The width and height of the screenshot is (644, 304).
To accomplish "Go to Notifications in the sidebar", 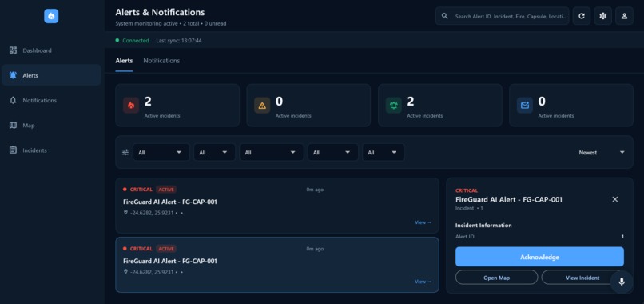I will (x=51, y=100).
